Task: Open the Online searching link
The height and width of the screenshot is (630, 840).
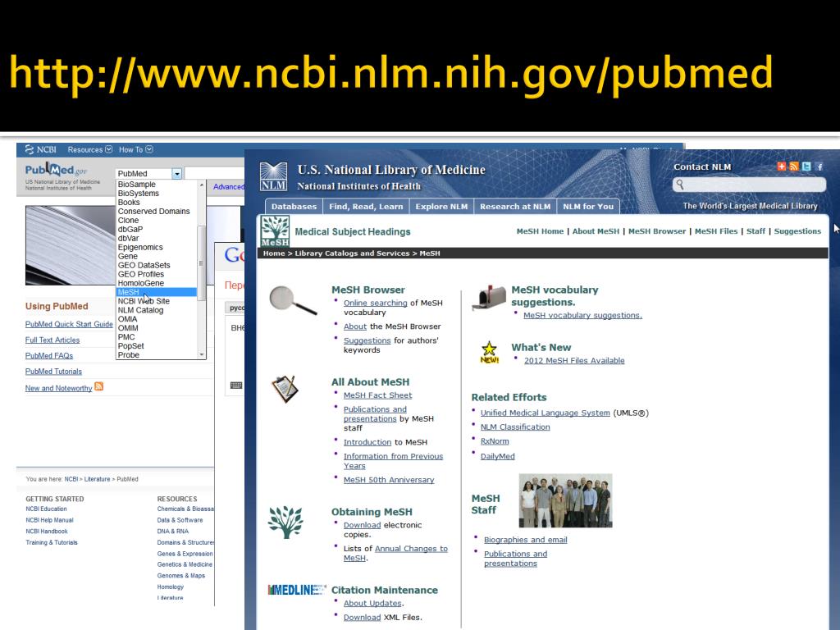Action: pos(376,303)
